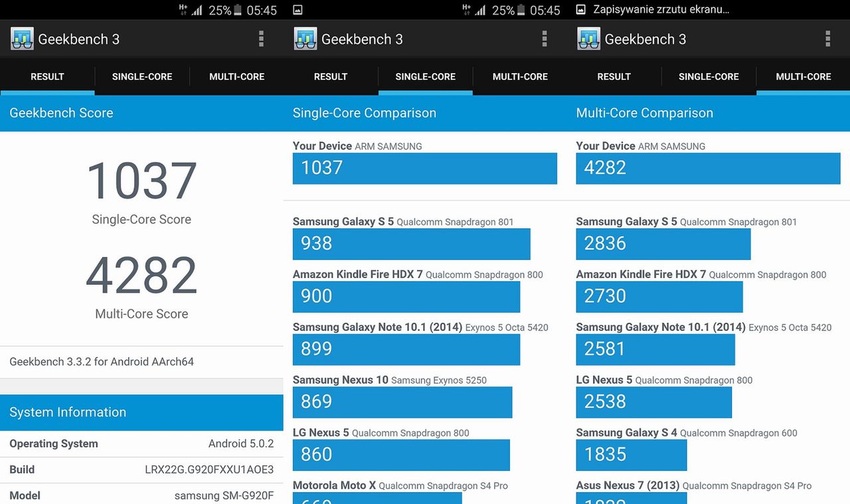Tap Geekbench app icon on Geekbench Score screen

[x=22, y=39]
